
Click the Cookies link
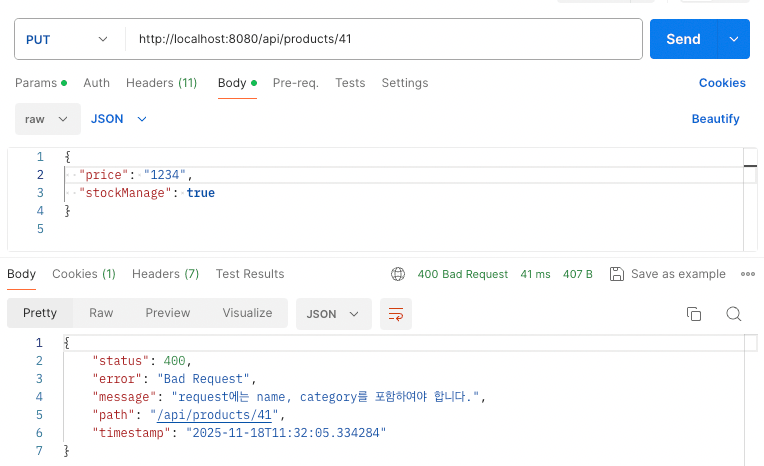[721, 83]
